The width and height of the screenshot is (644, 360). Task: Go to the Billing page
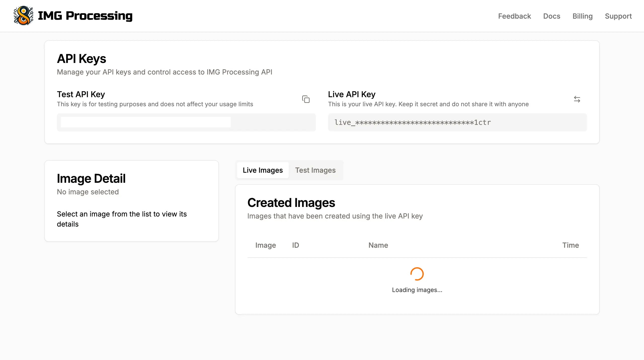tap(582, 16)
